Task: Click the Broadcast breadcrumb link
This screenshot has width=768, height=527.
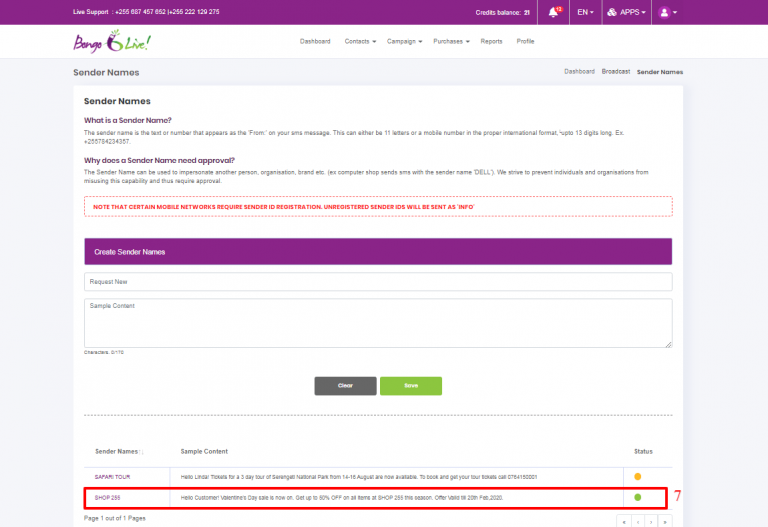Action: [615, 72]
